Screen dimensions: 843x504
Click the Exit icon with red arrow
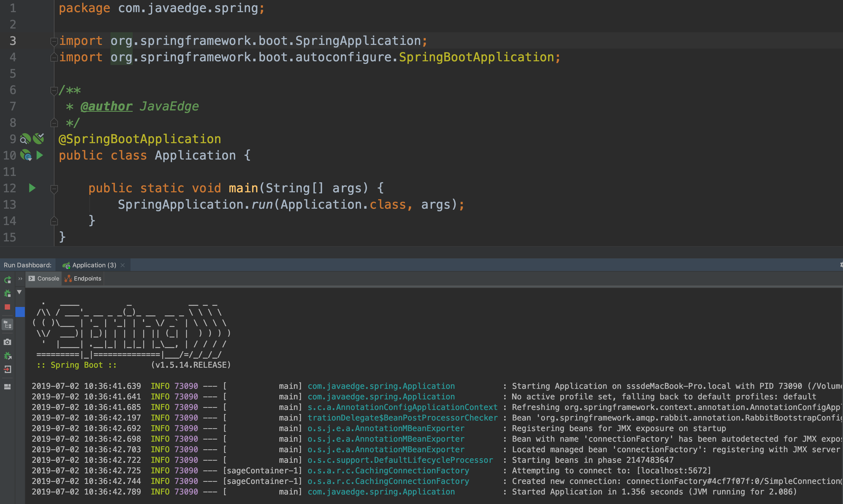(x=7, y=370)
